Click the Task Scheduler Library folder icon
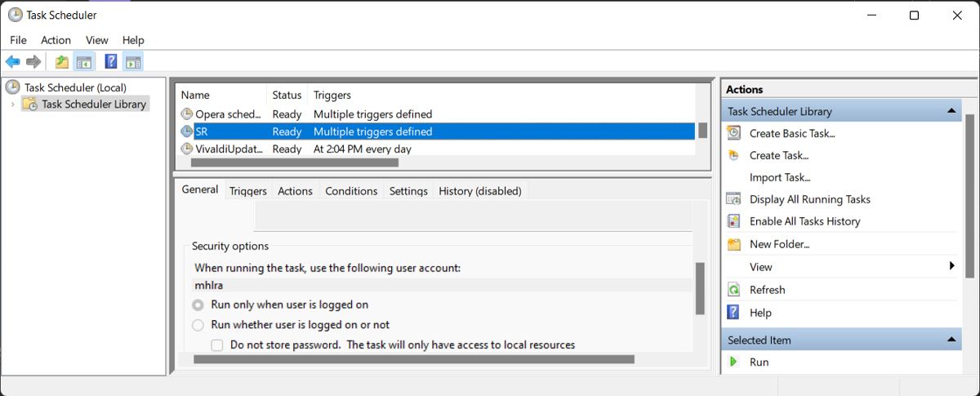 [x=29, y=104]
